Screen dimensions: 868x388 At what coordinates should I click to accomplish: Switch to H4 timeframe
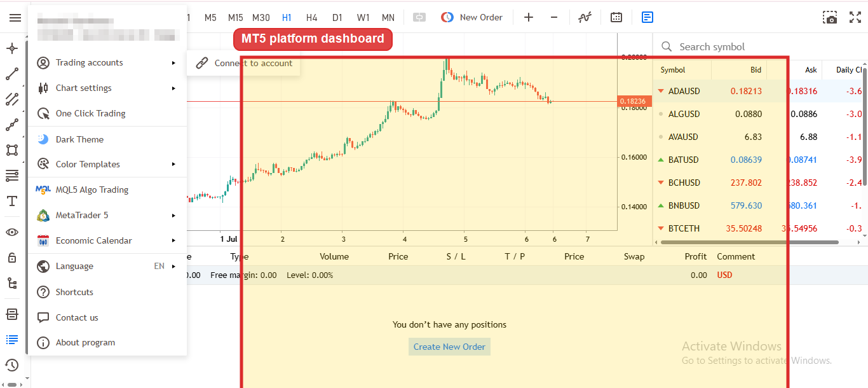click(311, 18)
